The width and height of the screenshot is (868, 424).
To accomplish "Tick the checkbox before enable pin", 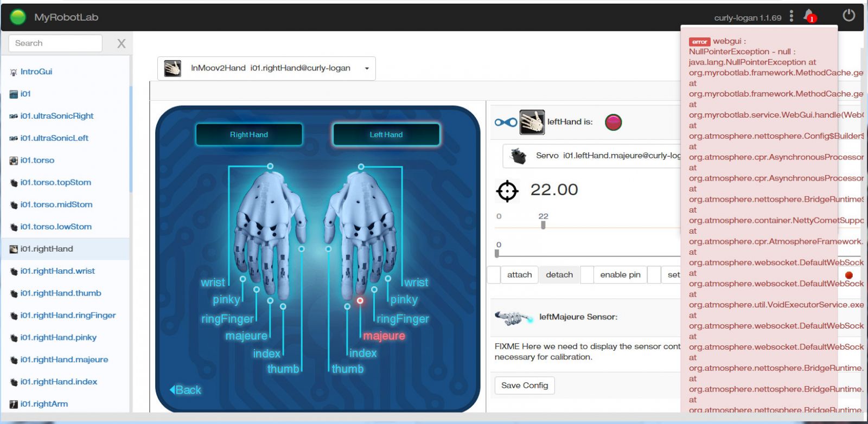I will pos(587,275).
